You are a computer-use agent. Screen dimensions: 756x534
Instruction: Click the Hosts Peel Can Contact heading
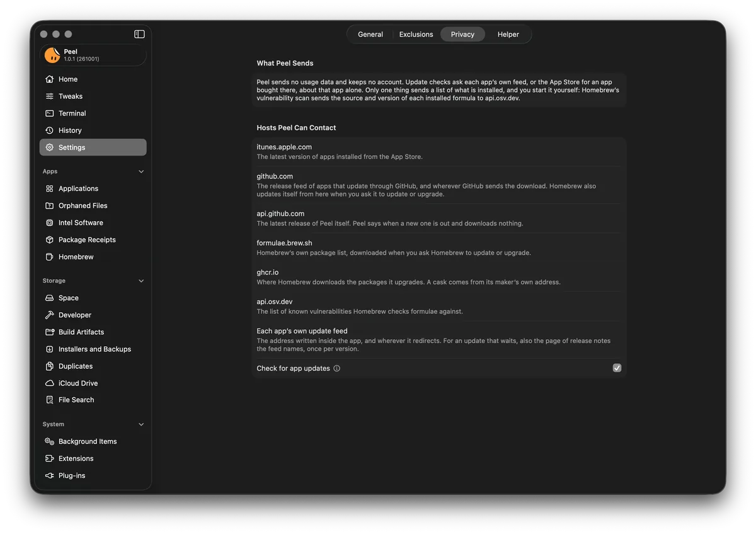click(x=296, y=127)
